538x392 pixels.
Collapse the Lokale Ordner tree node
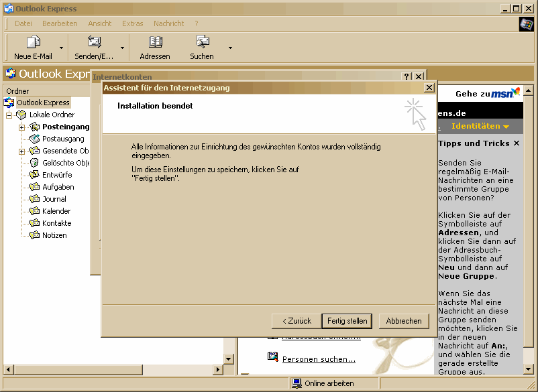pos(9,115)
